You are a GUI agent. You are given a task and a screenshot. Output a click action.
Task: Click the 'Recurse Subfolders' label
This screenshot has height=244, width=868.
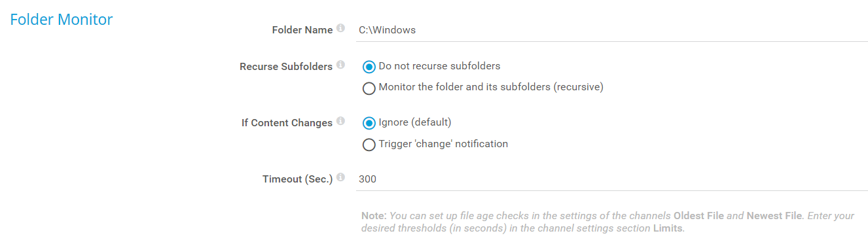pos(286,67)
